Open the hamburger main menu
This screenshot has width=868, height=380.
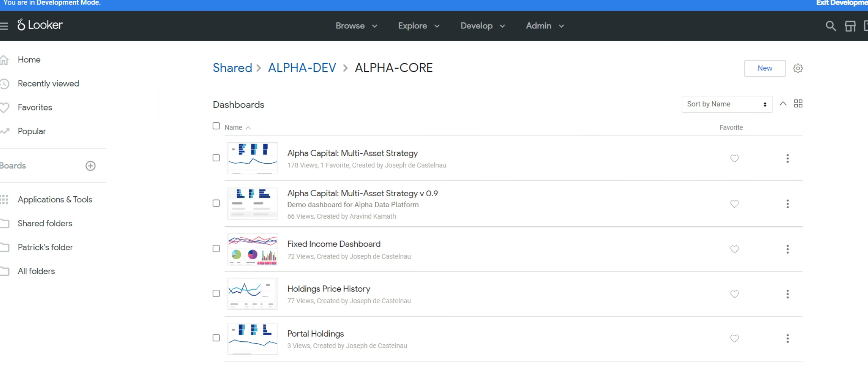tap(4, 26)
